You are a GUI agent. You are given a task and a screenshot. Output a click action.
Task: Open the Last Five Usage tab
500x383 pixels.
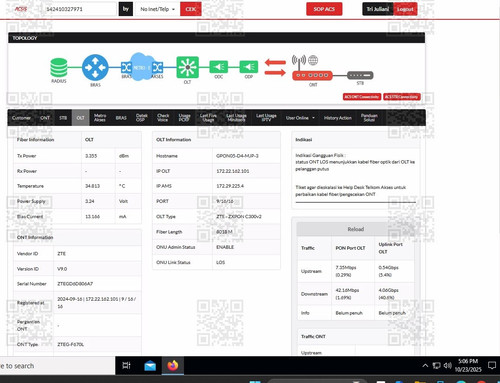tap(208, 118)
